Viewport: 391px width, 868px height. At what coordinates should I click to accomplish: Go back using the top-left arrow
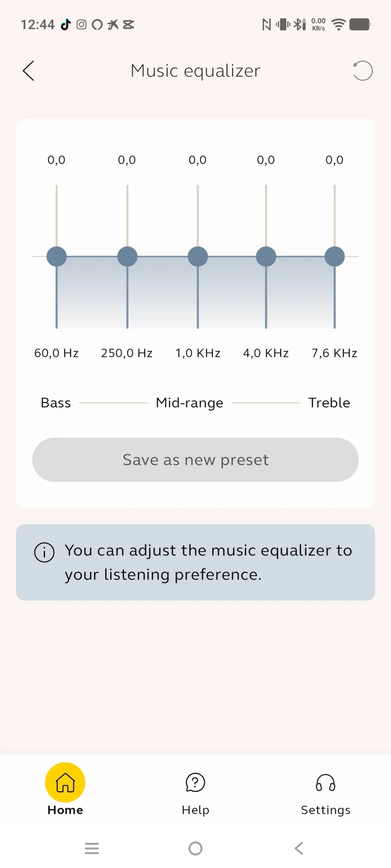(29, 71)
